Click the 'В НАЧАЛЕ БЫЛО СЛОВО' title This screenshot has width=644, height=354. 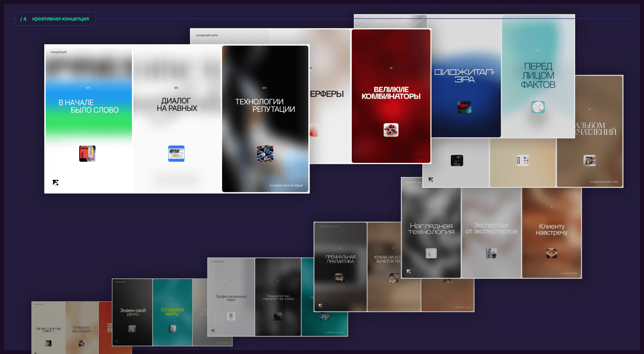point(89,106)
